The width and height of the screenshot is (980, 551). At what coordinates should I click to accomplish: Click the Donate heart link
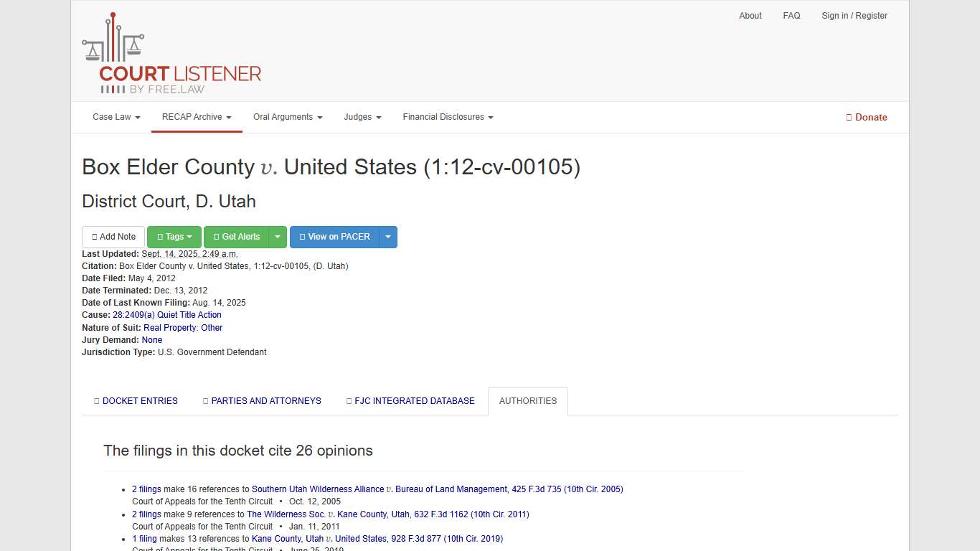867,117
